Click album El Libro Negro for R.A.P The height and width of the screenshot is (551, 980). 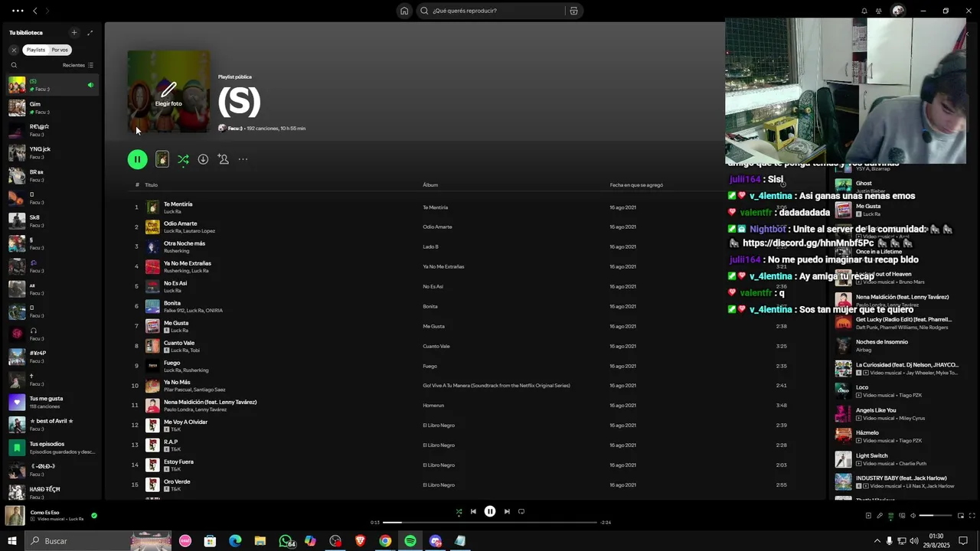[x=439, y=445]
